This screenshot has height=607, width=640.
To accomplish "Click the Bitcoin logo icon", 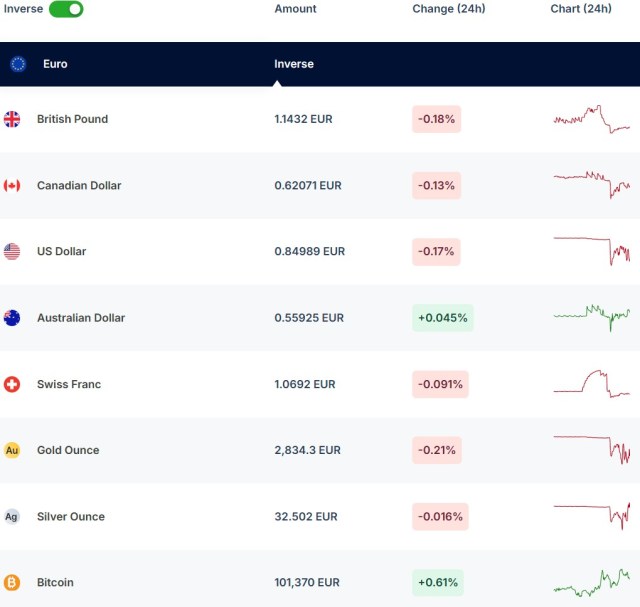I will pos(12,582).
